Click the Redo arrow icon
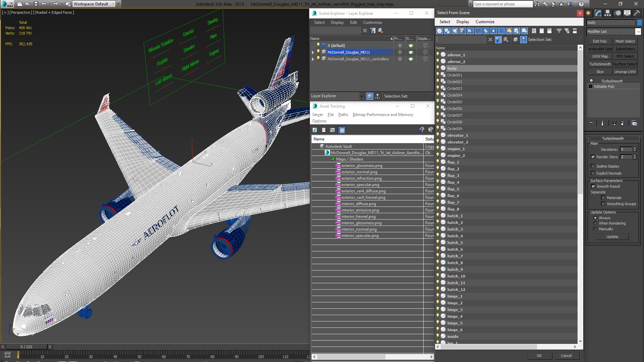Viewport: 644px width, 362px height. point(56,4)
